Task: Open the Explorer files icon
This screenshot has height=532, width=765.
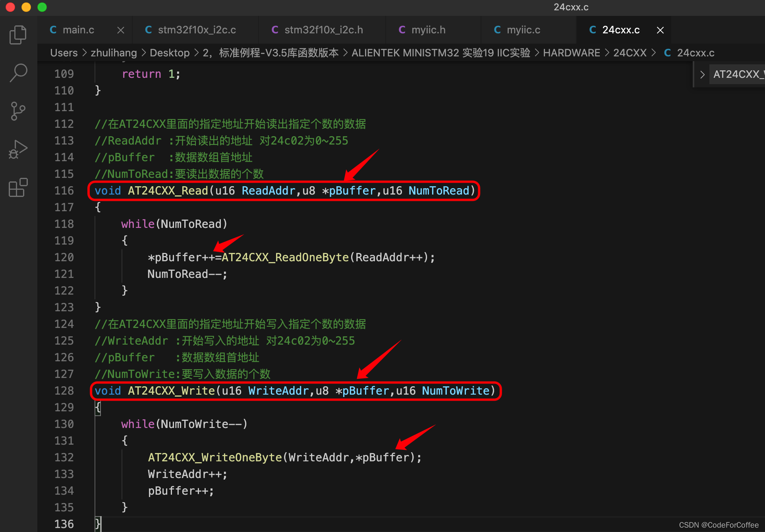Action: click(18, 35)
